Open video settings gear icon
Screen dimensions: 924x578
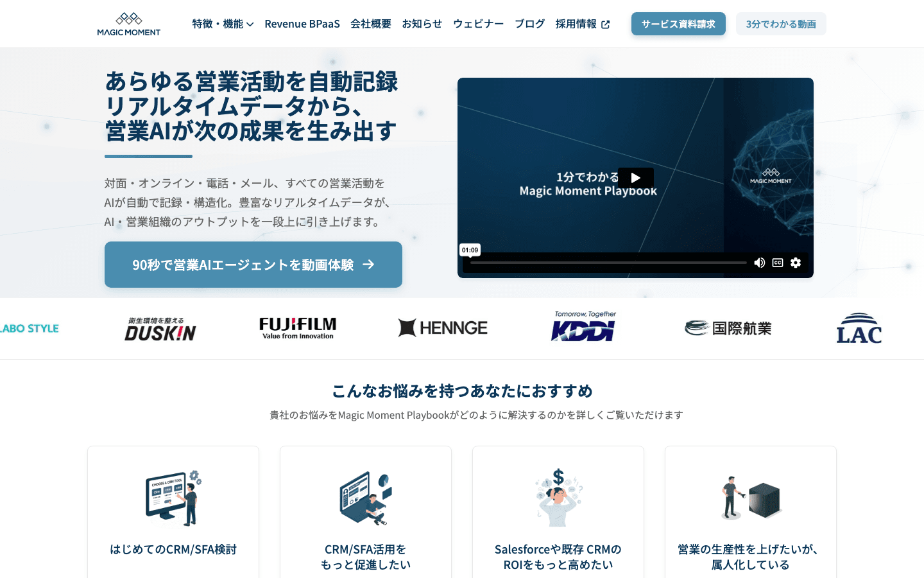pyautogui.click(x=796, y=263)
